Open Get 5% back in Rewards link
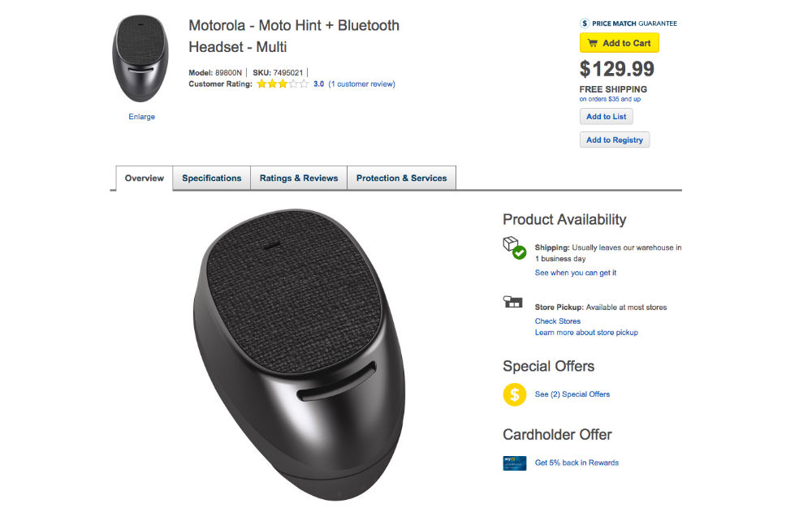The image size is (812, 508). [x=577, y=463]
